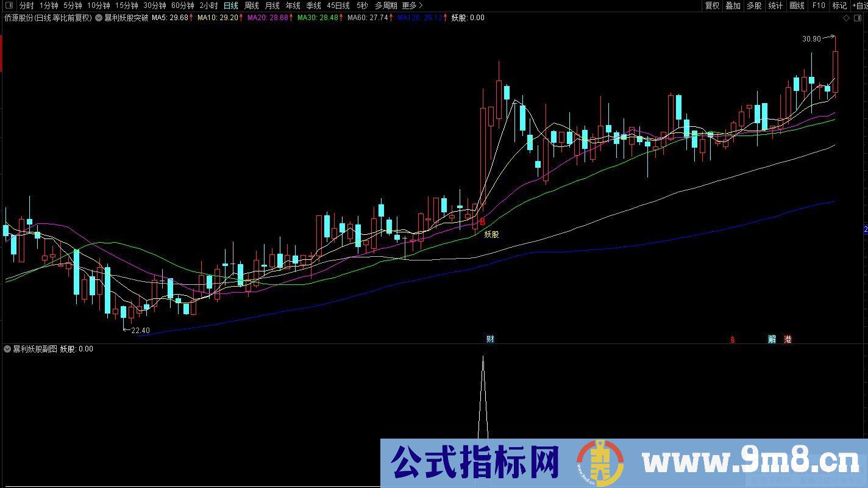Click the 财 financial marker icon
The width and height of the screenshot is (868, 488).
click(490, 339)
